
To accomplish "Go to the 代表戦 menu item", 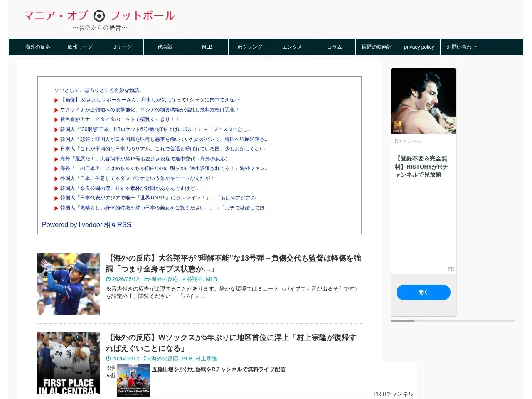I will pos(165,47).
